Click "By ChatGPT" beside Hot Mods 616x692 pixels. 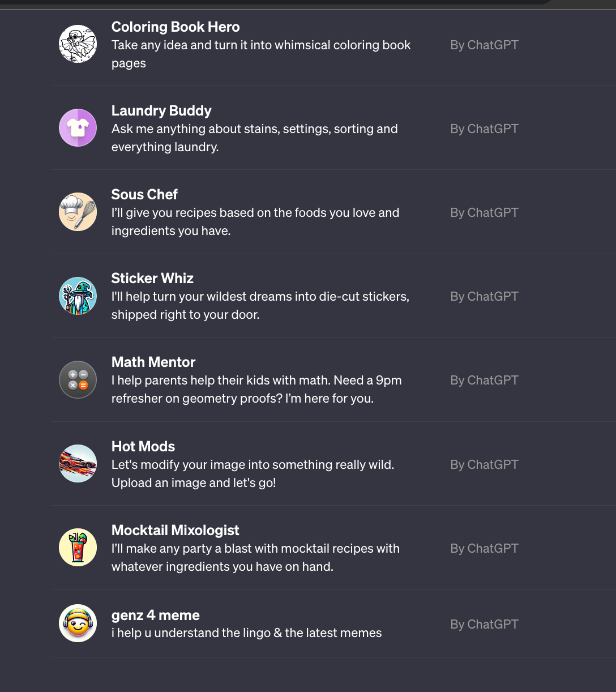[484, 464]
